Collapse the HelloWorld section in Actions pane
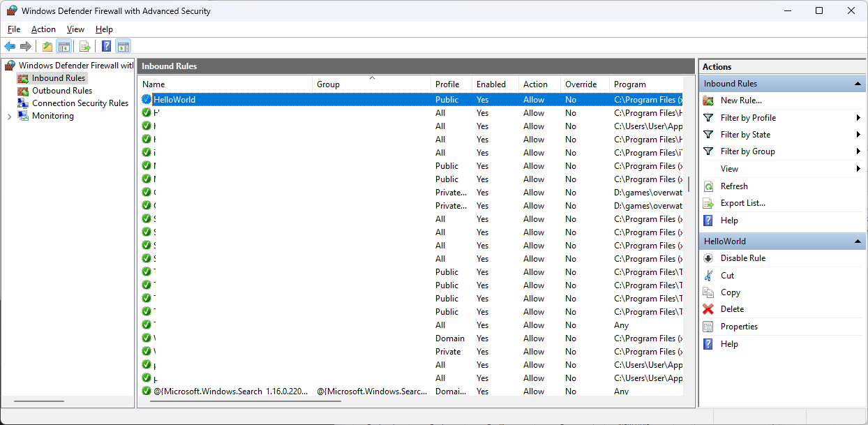This screenshot has height=425, width=868. pos(858,241)
